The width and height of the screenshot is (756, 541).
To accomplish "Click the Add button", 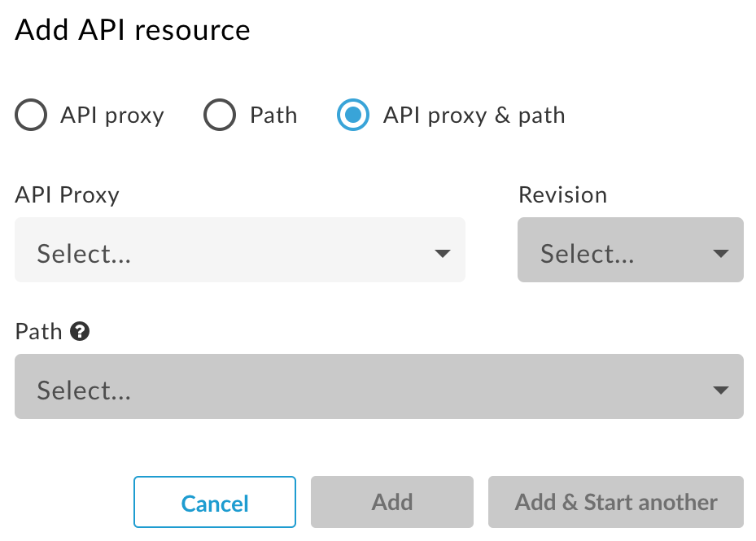I will (391, 502).
